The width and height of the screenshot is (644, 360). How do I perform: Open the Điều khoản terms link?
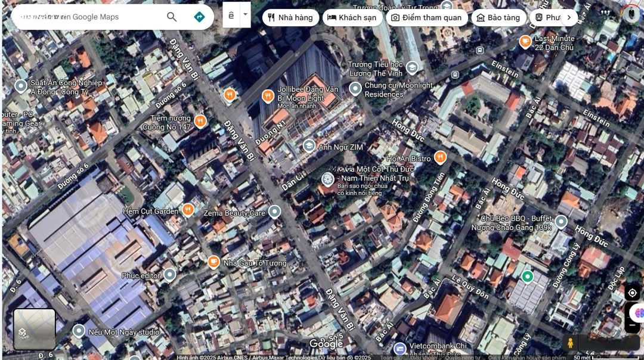424,358
